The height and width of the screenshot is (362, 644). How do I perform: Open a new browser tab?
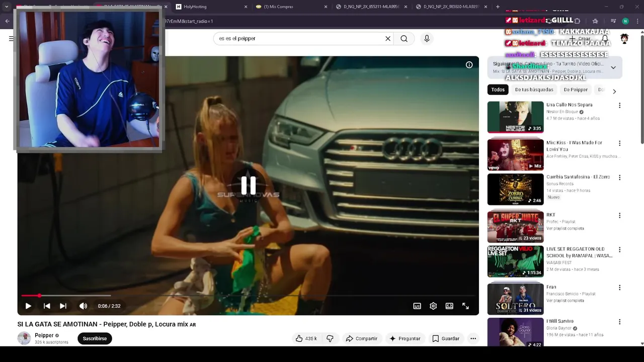(x=498, y=7)
